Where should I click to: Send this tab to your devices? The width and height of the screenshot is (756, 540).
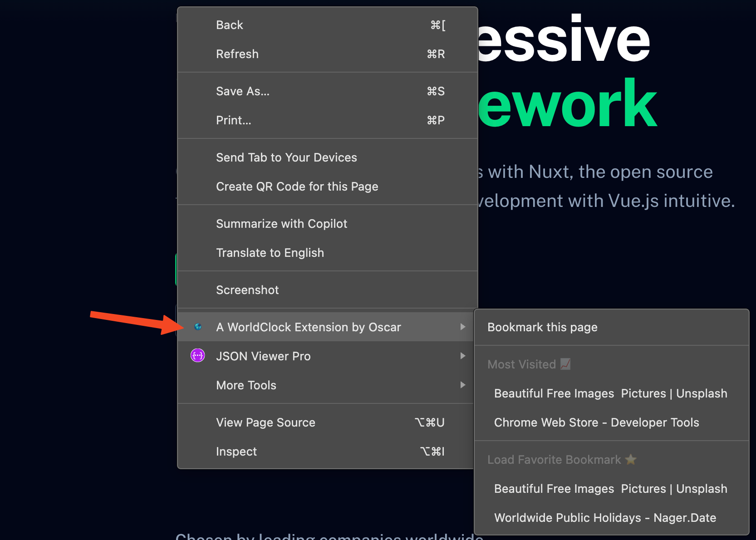click(286, 157)
